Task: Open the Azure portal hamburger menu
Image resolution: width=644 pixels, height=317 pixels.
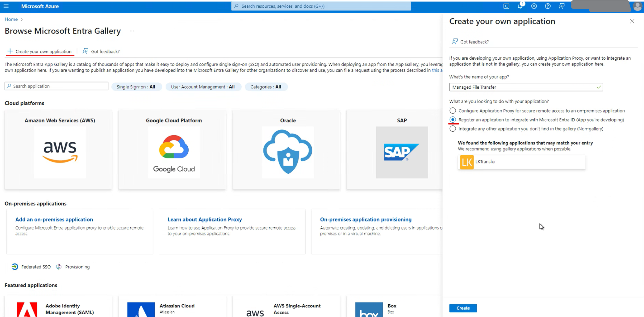Action: pyautogui.click(x=6, y=6)
